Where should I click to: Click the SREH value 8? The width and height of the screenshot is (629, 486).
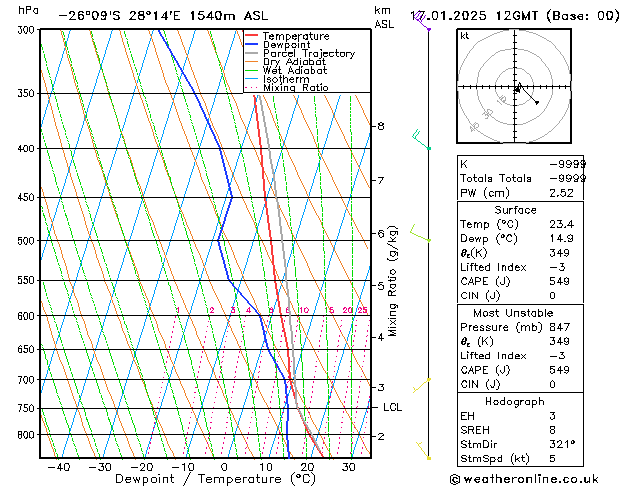coord(552,430)
